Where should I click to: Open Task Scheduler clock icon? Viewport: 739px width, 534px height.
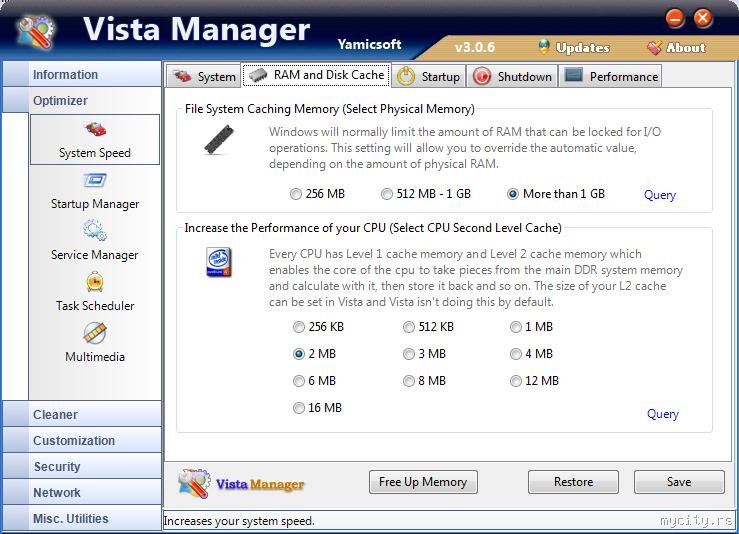95,282
